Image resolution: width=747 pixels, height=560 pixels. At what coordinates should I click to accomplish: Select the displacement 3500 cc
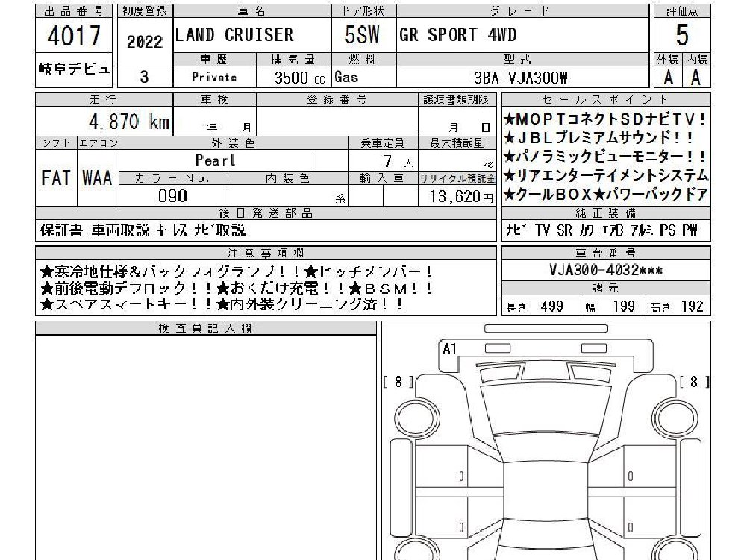(300, 78)
